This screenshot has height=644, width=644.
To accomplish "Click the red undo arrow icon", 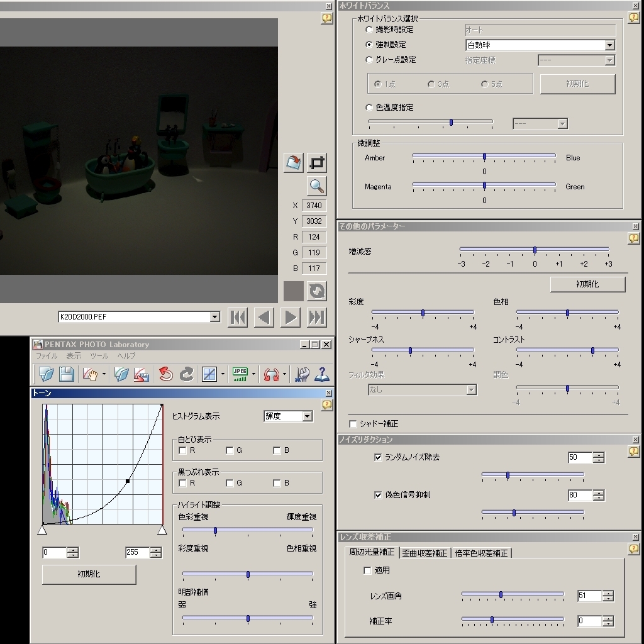I will [165, 374].
